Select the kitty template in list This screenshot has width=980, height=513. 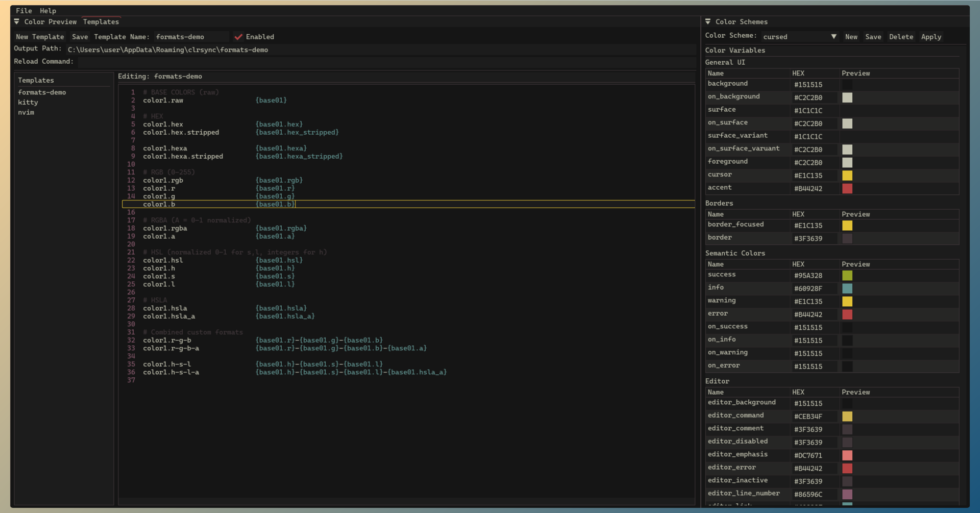(x=28, y=102)
